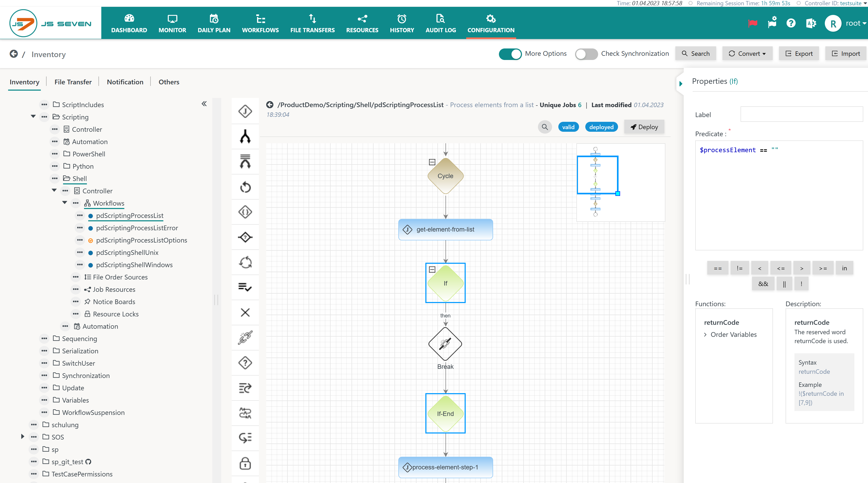Go to the Workflows menu
868x483 pixels.
point(260,23)
